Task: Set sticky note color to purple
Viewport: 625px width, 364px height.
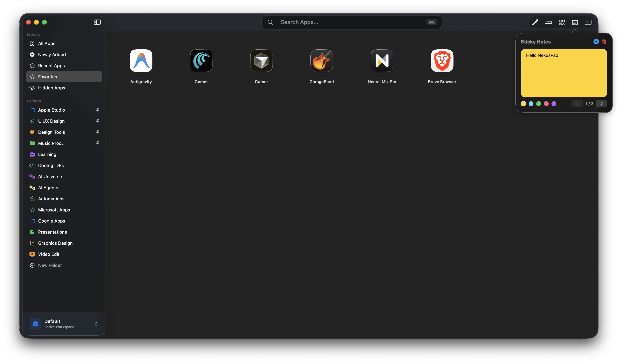Action: [x=554, y=104]
